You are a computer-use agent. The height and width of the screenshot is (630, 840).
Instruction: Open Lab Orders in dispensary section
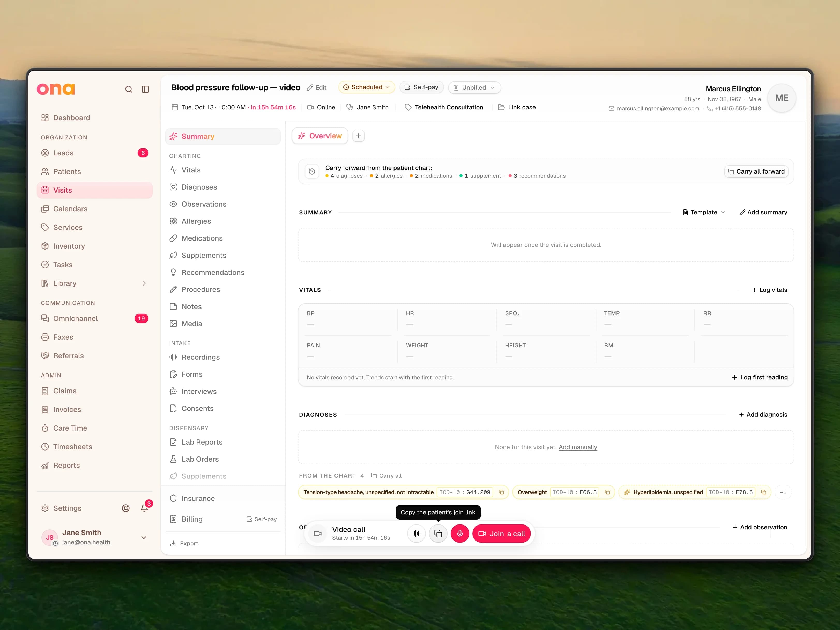point(223,459)
